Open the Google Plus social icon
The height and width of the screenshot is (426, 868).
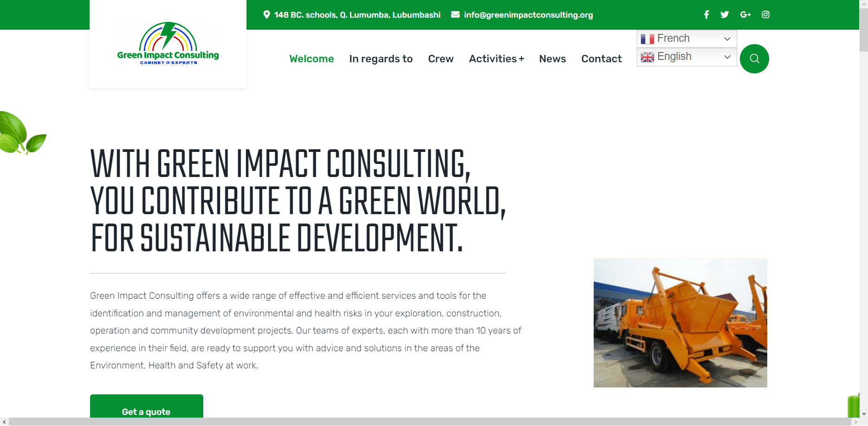click(745, 14)
